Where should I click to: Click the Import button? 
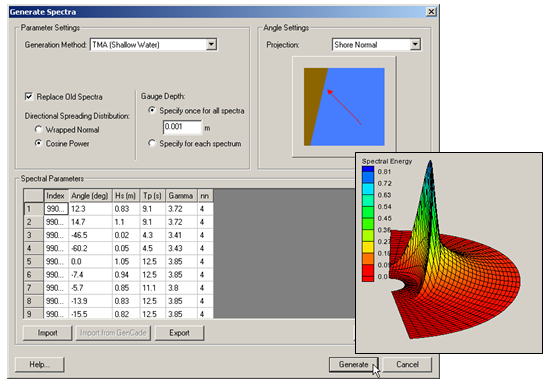pos(48,333)
